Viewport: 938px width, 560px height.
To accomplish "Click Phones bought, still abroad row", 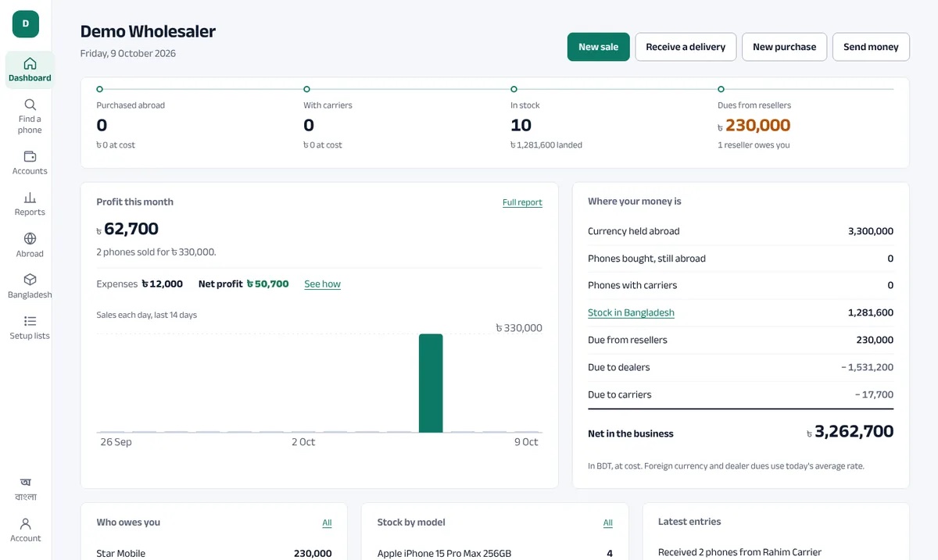I will [740, 259].
